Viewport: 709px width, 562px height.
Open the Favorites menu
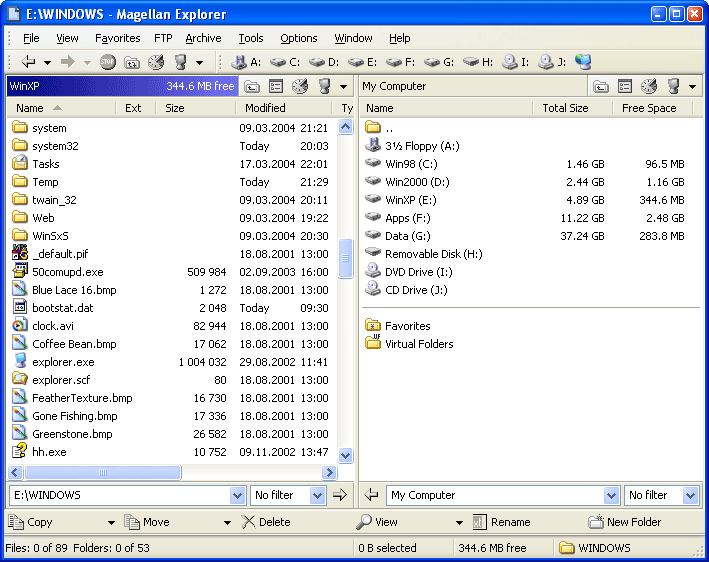pyautogui.click(x=118, y=38)
